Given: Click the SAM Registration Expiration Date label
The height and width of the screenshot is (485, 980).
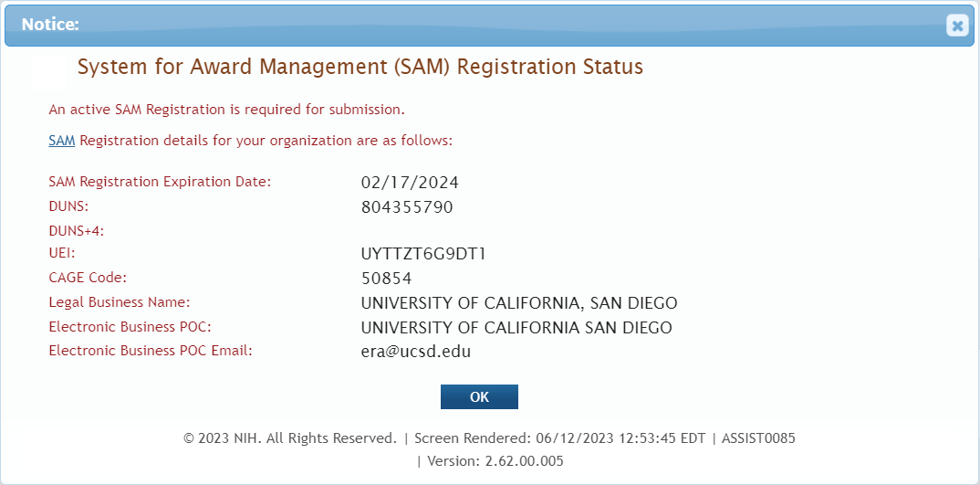Looking at the screenshot, I should click(160, 182).
